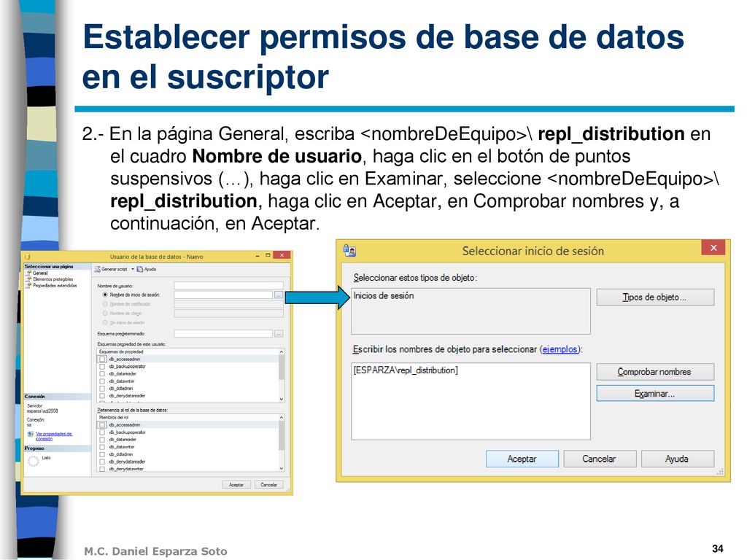This screenshot has height=560, width=747.
Task: Select the Nombre de inicio de sesión radio button
Action: 105,295
